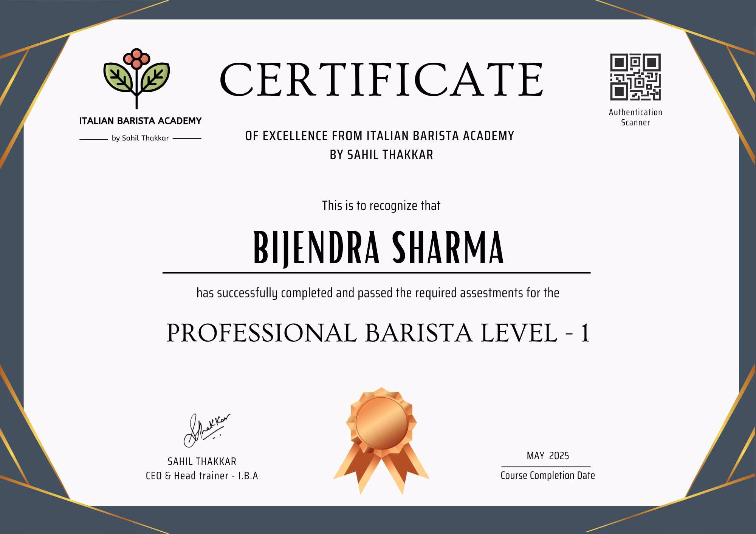The image size is (756, 534).
Task: Click the Course Completion Date label
Action: click(548, 475)
